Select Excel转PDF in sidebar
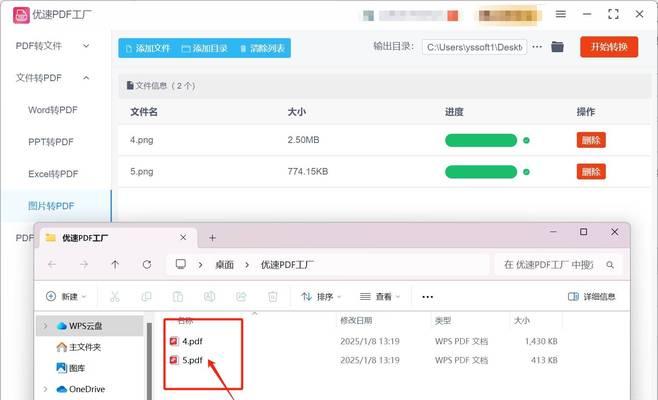This screenshot has height=400, width=658. coord(53,174)
